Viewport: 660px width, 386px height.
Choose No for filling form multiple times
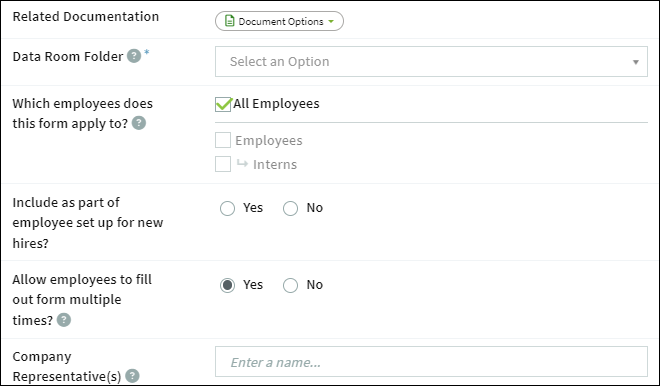[x=290, y=285]
